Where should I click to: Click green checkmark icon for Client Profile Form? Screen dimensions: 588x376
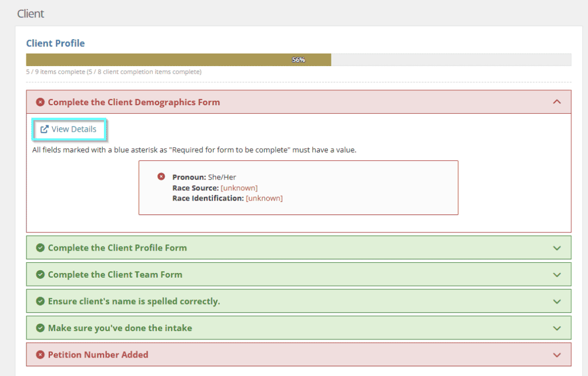coord(40,248)
